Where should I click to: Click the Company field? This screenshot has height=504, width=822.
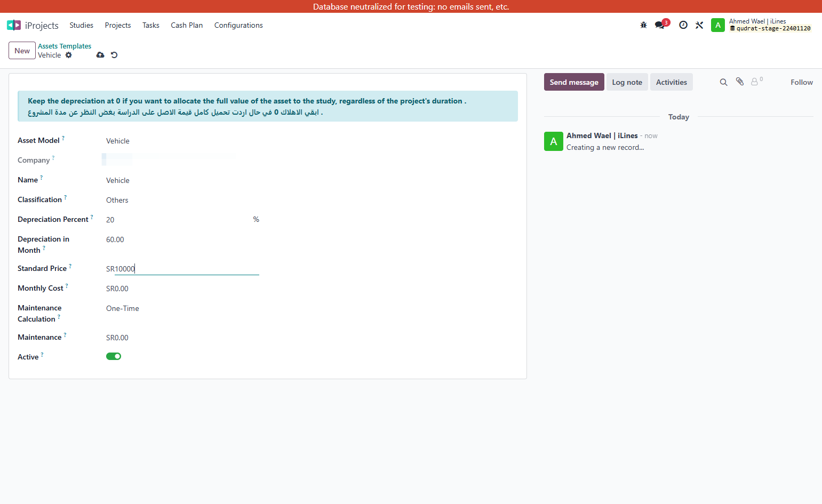pyautogui.click(x=182, y=160)
